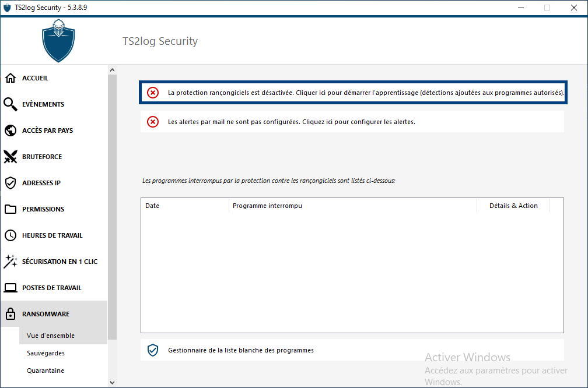
Task: Open the Quarantaine submenu
Action: 63,371
